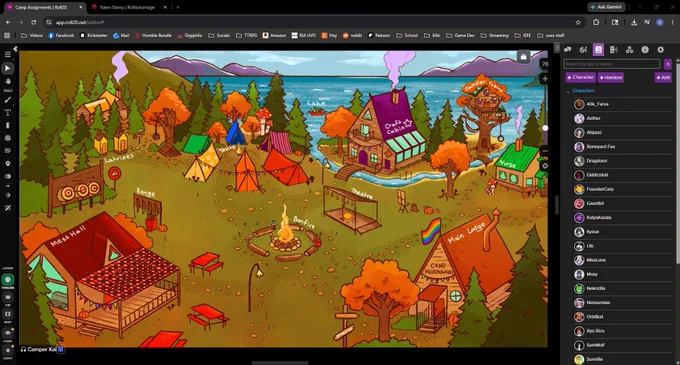Switch to the Tokens layer
The height and width of the screenshot is (365, 680).
pyautogui.click(x=7, y=280)
